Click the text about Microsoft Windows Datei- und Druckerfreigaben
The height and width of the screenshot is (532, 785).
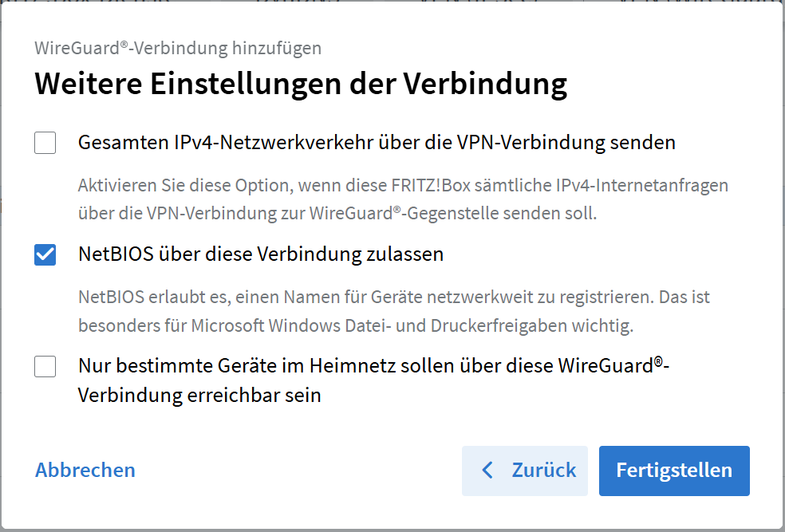point(356,325)
